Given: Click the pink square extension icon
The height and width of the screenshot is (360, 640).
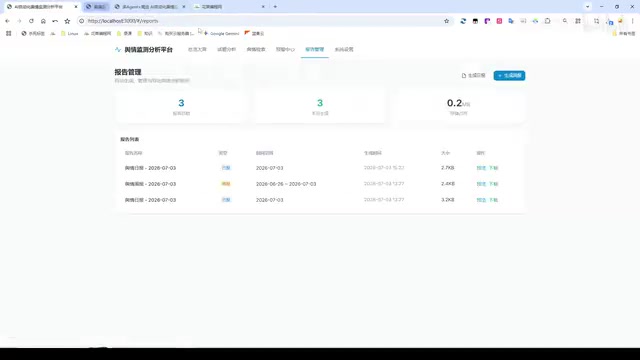Looking at the screenshot, I should point(499,21).
